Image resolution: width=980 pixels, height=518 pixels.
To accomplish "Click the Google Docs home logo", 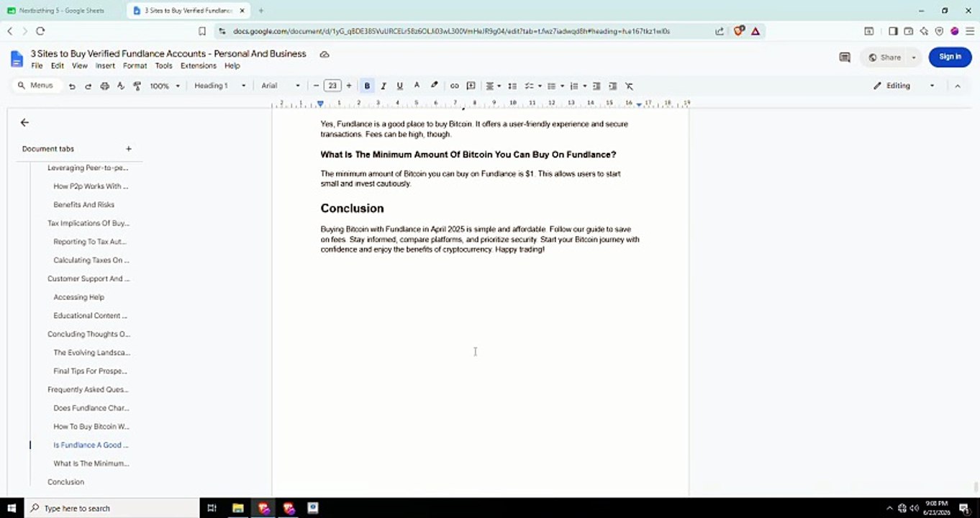I will tap(18, 59).
